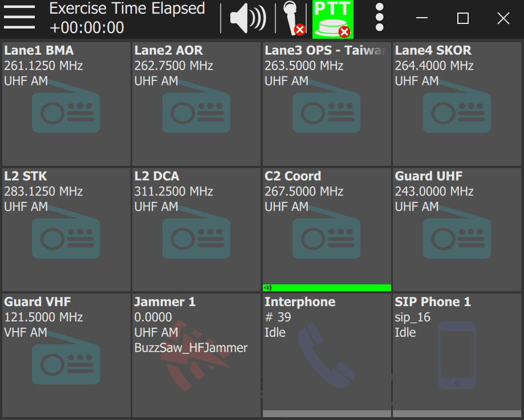Mute the speaker volume icon
524x420 pixels.
(248, 18)
